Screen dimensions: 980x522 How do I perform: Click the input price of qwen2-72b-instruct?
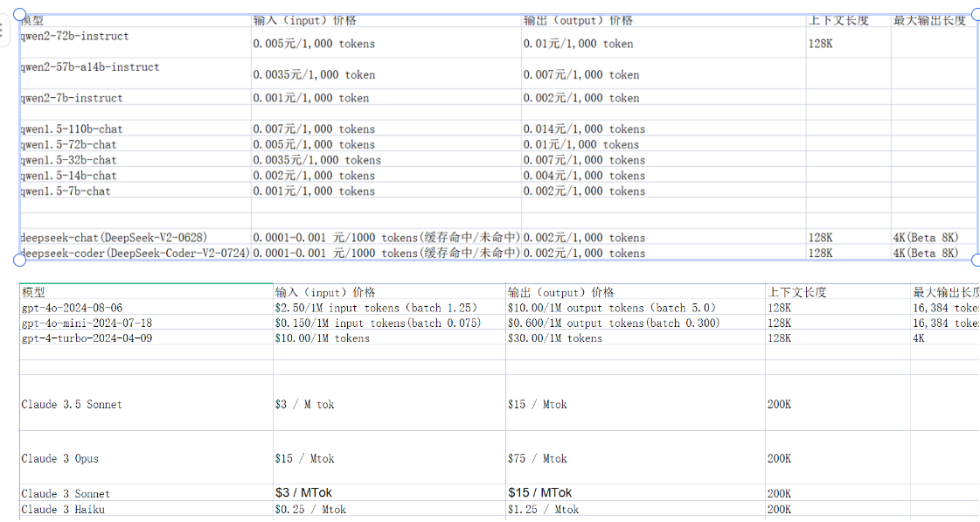pyautogui.click(x=315, y=44)
